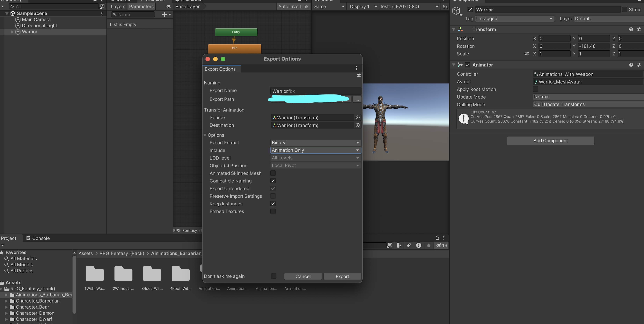The width and height of the screenshot is (644, 324).
Task: Check the Apply Root Motion box
Action: pyautogui.click(x=535, y=89)
